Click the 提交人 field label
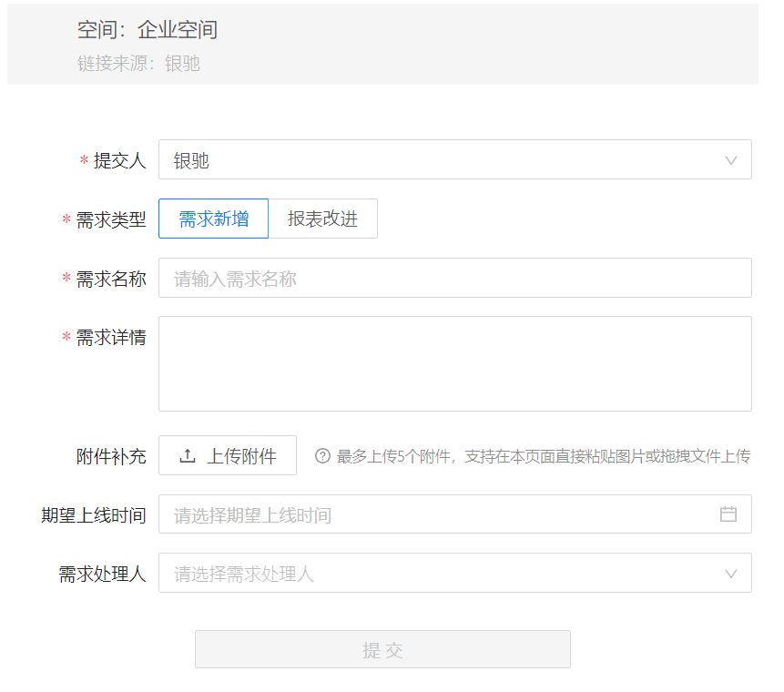This screenshot has width=784, height=692. [x=119, y=161]
